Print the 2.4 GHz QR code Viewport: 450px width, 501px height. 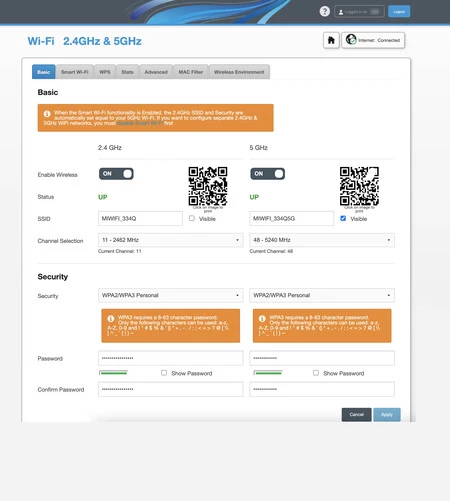pyautogui.click(x=208, y=186)
